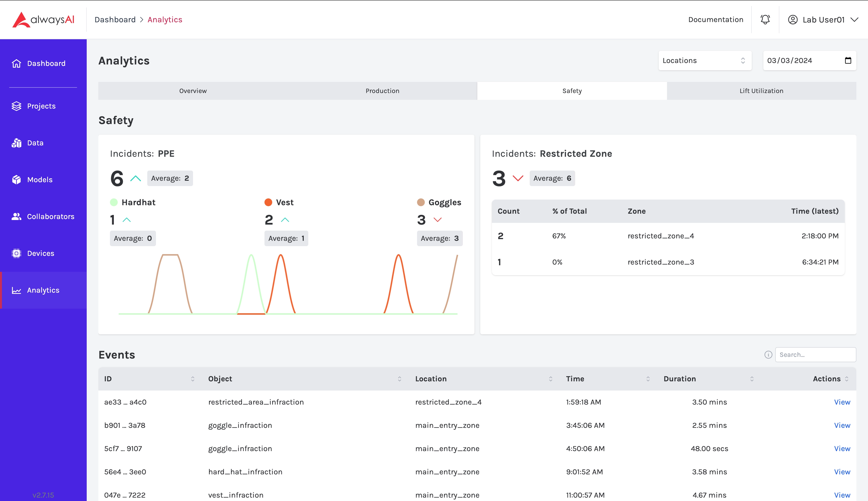Screen dimensions: 868x501
Task: View the restricted_area_infraction event
Action: [842, 402]
